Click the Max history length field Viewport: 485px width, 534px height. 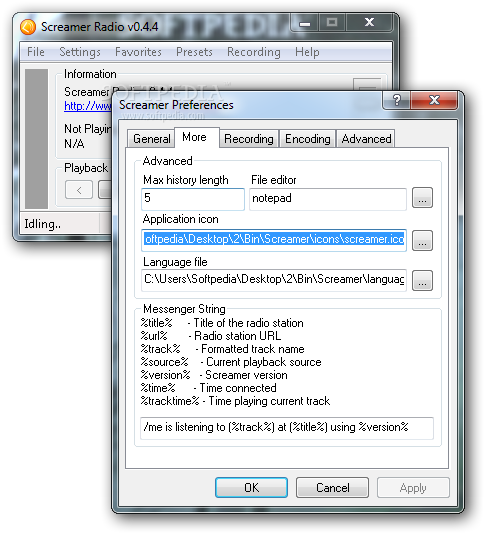point(193,199)
